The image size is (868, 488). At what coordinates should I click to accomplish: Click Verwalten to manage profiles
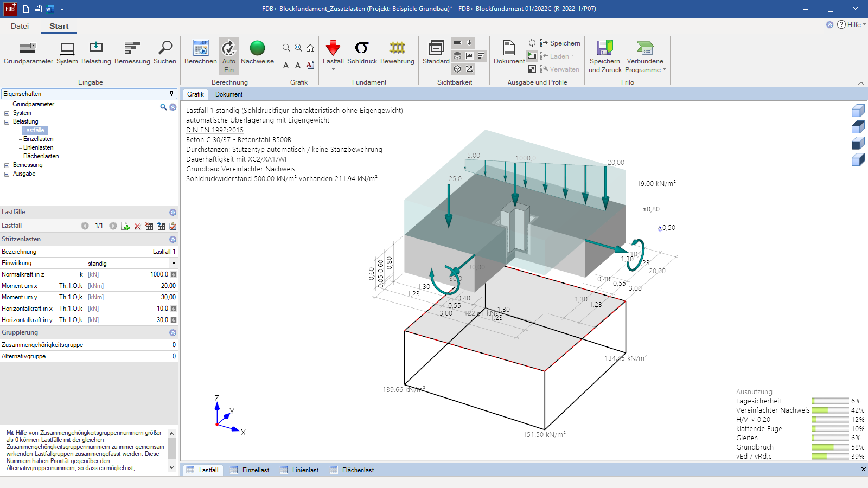tap(560, 69)
